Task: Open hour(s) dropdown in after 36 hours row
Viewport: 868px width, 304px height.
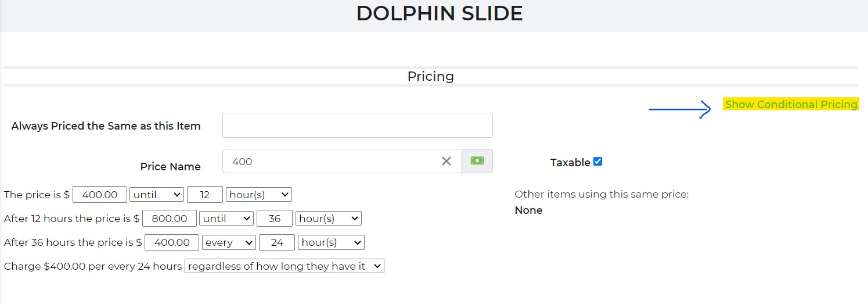Action: point(331,242)
